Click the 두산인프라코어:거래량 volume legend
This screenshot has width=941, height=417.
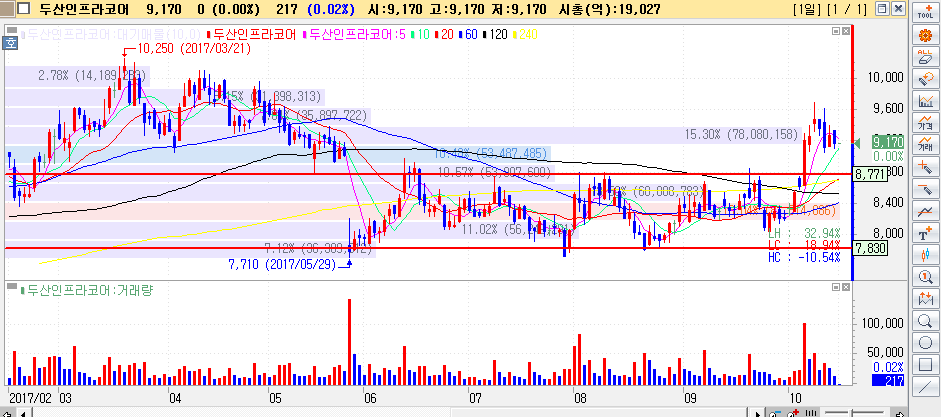pyautogui.click(x=87, y=291)
